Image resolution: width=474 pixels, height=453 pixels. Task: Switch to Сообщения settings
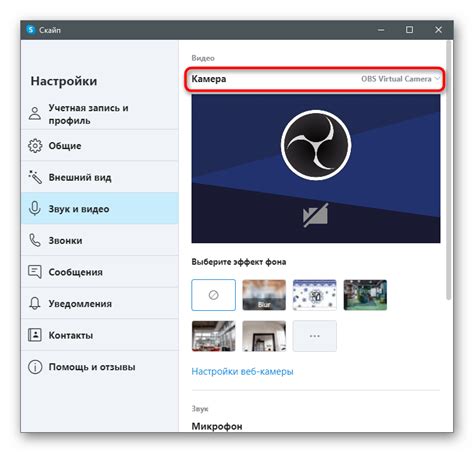click(100, 272)
